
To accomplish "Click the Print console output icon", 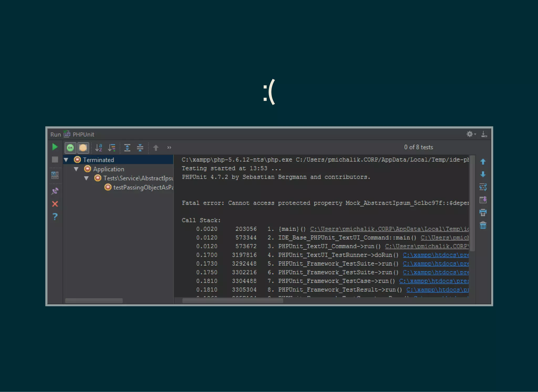I will pyautogui.click(x=483, y=213).
